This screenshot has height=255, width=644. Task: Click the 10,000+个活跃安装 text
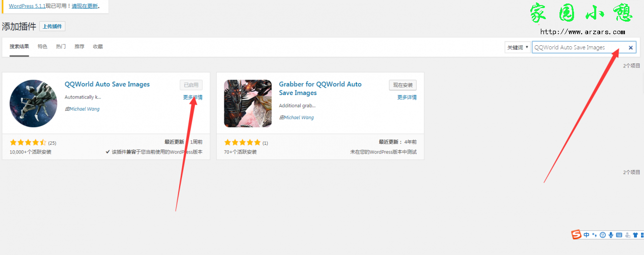coord(30,152)
